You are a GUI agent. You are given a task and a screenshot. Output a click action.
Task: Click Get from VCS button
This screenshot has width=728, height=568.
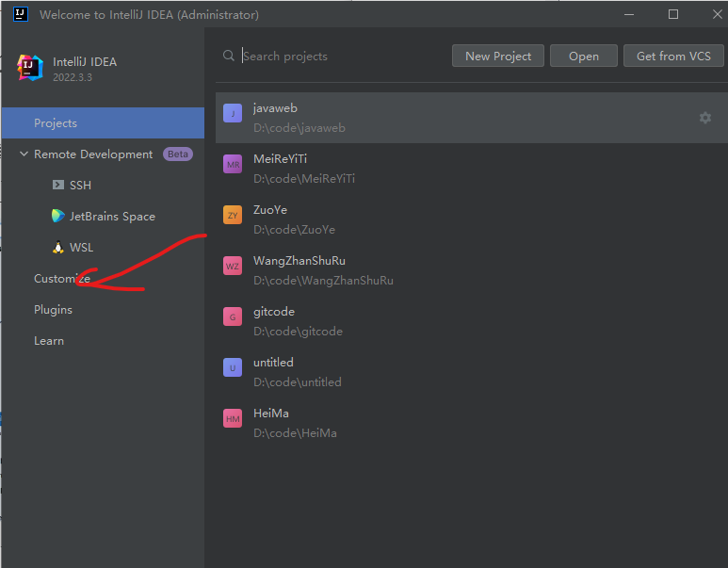point(673,56)
